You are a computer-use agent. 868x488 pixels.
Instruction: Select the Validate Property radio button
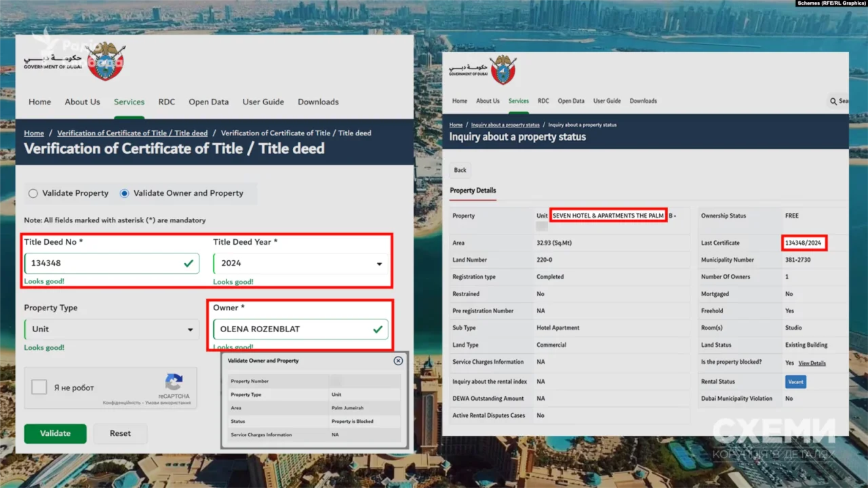[x=33, y=193]
